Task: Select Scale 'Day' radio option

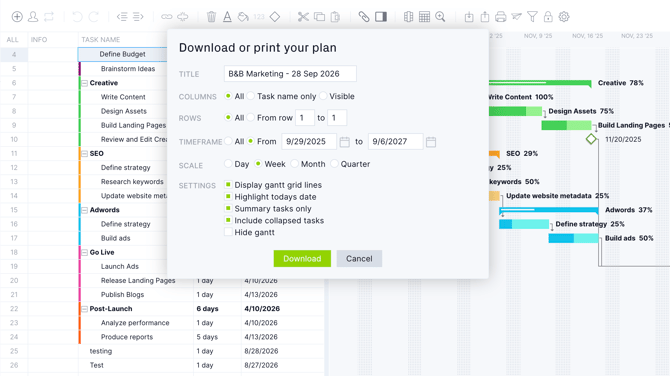Action: pyautogui.click(x=228, y=164)
